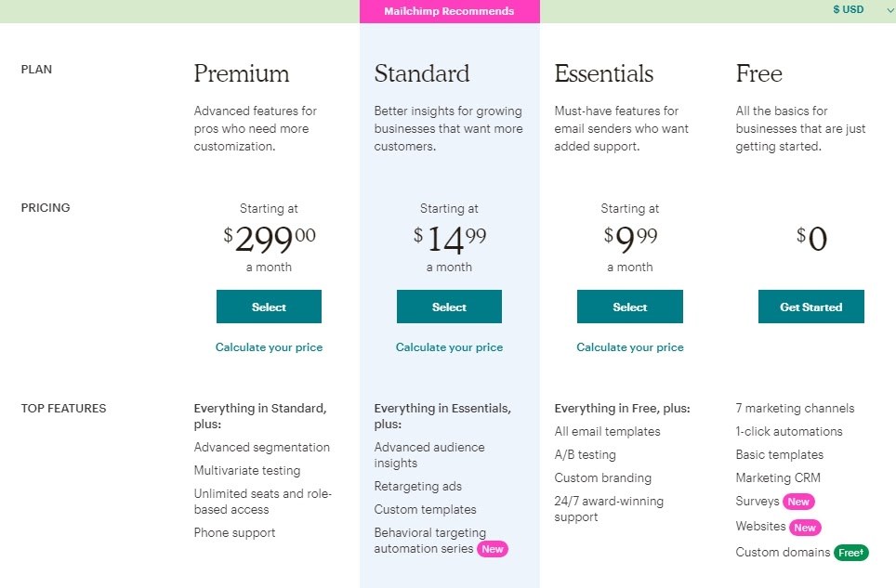This screenshot has width=896, height=588.
Task: Click the Mailchimp Recommends banner
Action: coord(449,11)
